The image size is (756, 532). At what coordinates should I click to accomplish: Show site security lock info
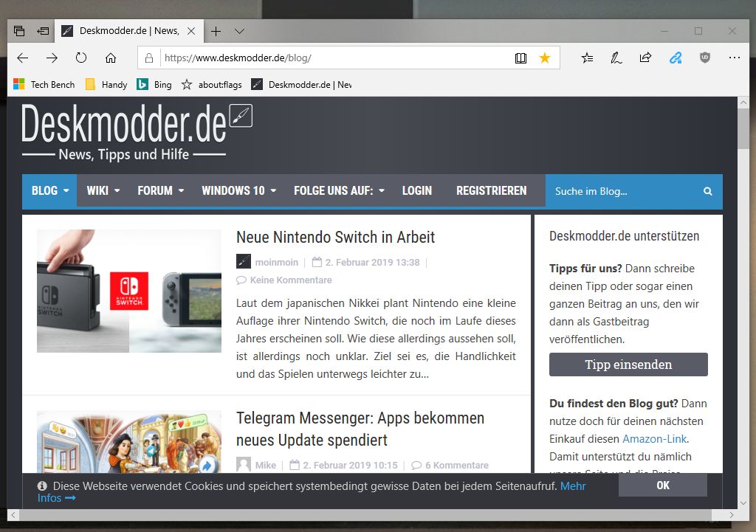(149, 58)
